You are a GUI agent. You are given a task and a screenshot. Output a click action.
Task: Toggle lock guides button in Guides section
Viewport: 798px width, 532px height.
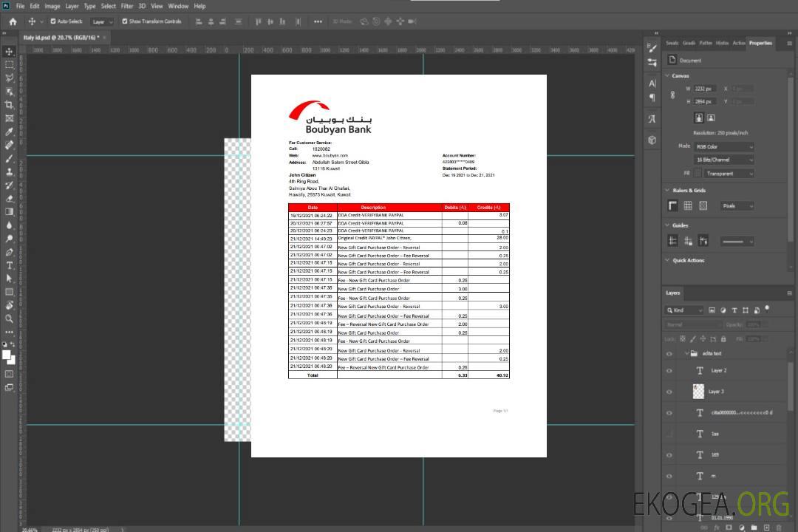pyautogui.click(x=688, y=242)
